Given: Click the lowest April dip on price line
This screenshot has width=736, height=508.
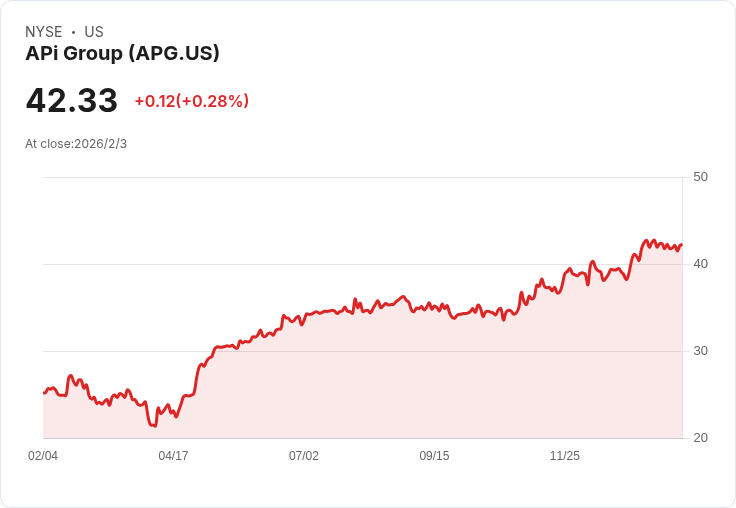Looking at the screenshot, I should tap(153, 426).
